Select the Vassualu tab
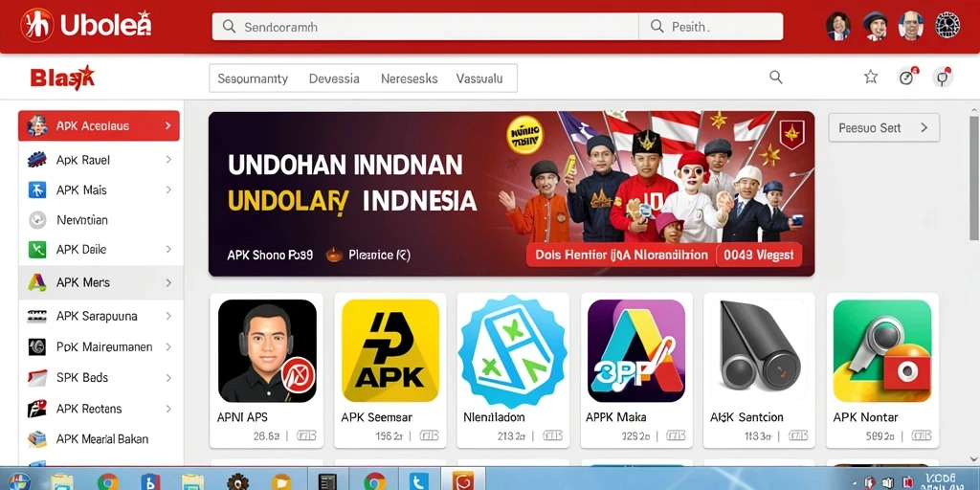Viewport: 980px width, 490px height. 479,78
